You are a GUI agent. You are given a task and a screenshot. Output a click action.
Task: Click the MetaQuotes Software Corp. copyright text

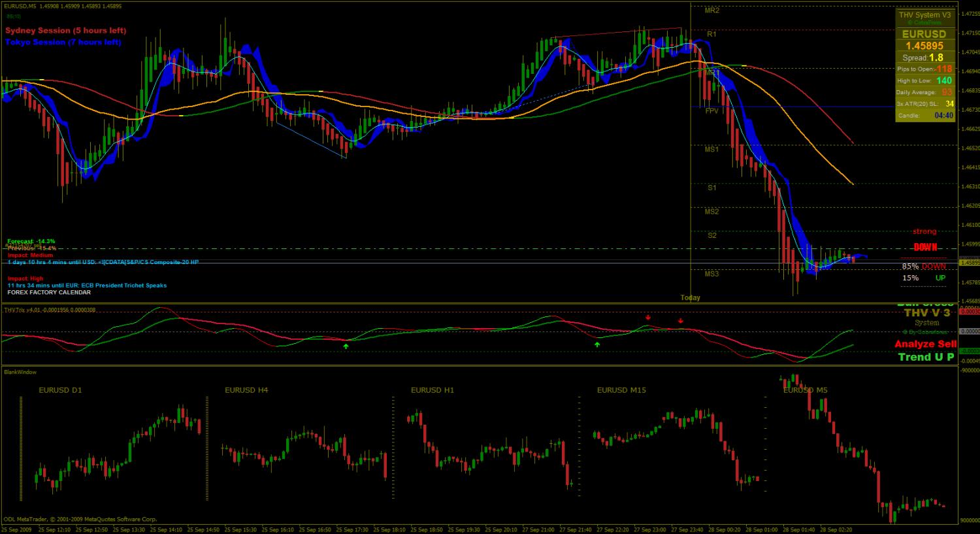coord(80,520)
